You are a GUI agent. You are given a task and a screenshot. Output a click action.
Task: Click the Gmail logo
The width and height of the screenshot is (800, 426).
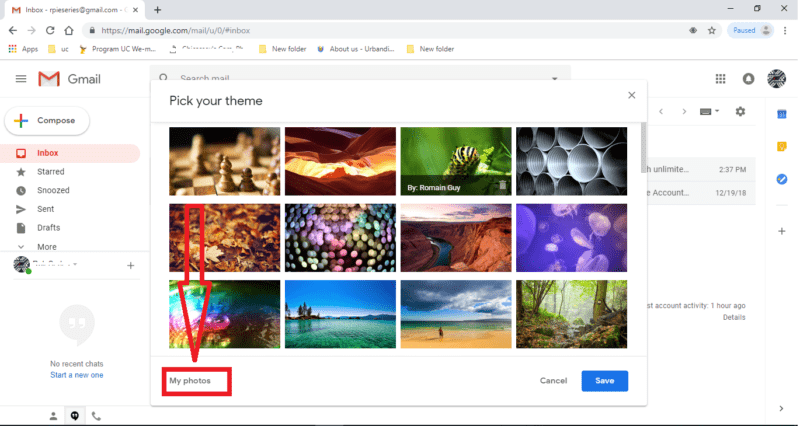[x=70, y=79]
